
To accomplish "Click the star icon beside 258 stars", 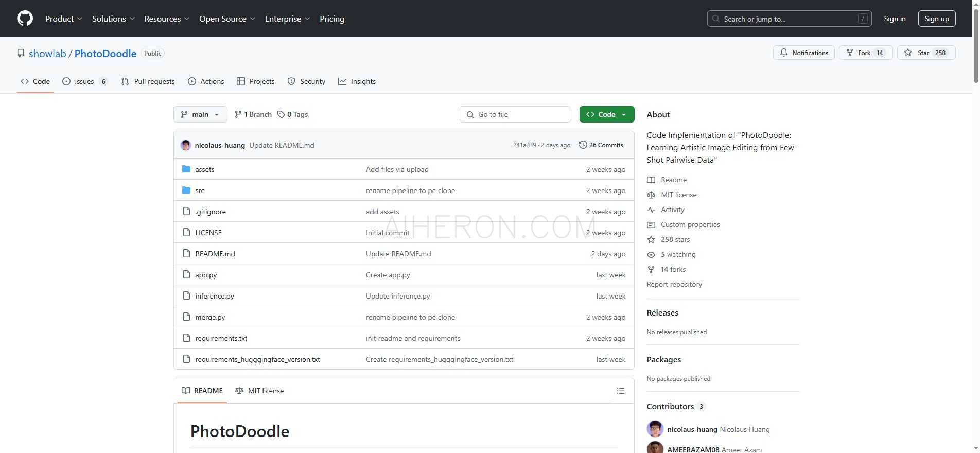I will pos(651,239).
